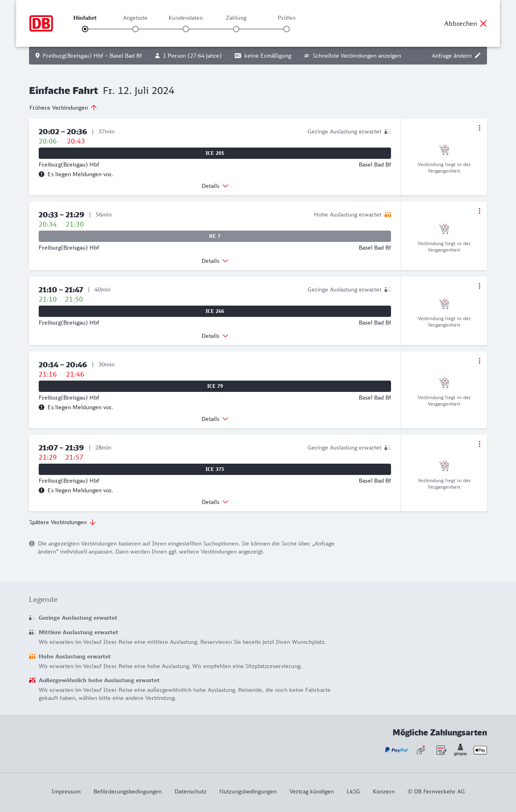Click unavailable cart icon for ICE 266

coord(444,304)
